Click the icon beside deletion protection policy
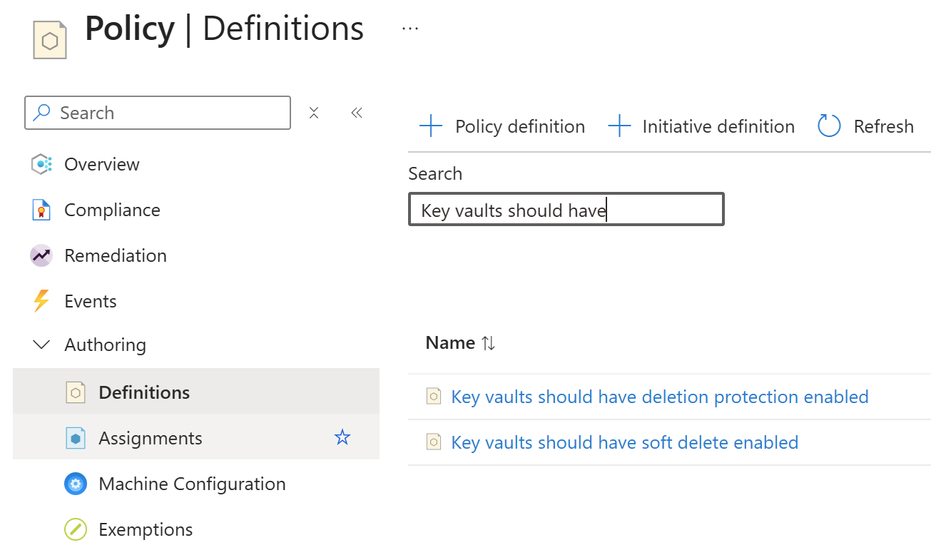 tap(434, 397)
